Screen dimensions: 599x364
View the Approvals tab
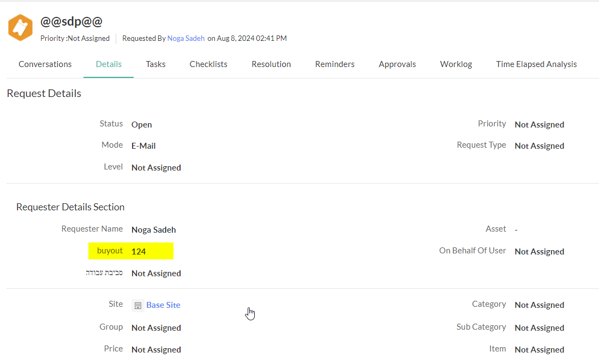[x=397, y=64]
